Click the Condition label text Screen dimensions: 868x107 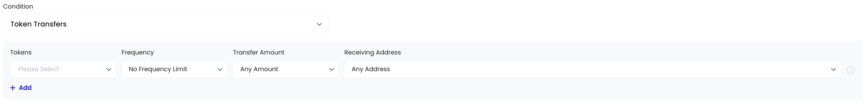[x=18, y=6]
